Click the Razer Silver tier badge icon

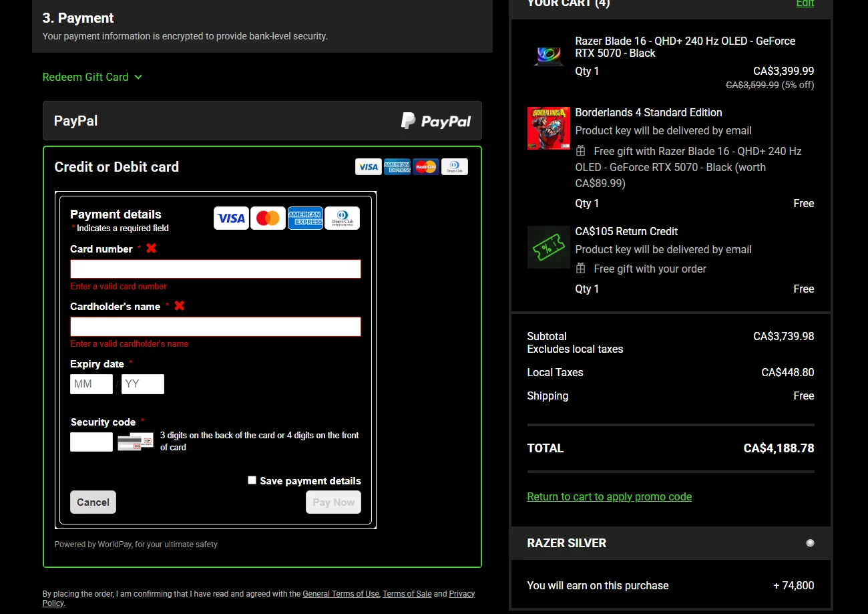coord(810,543)
